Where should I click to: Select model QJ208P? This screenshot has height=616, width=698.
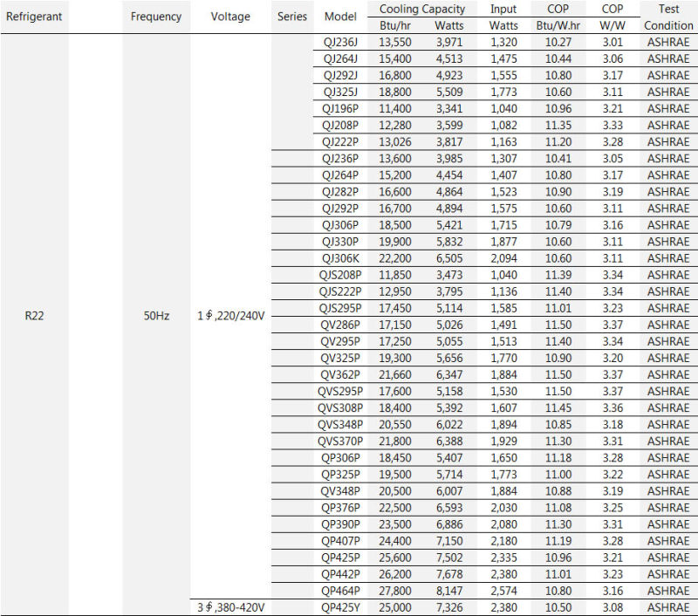tap(340, 125)
